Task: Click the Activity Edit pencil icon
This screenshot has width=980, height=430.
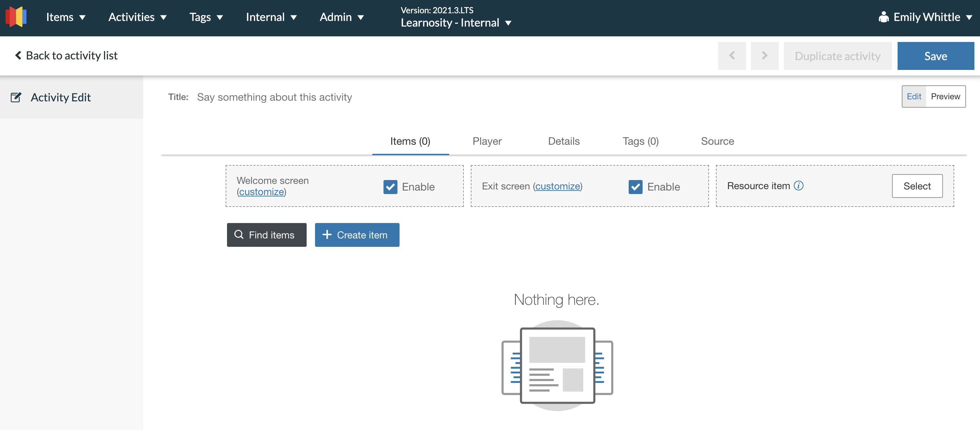Action: click(x=16, y=98)
